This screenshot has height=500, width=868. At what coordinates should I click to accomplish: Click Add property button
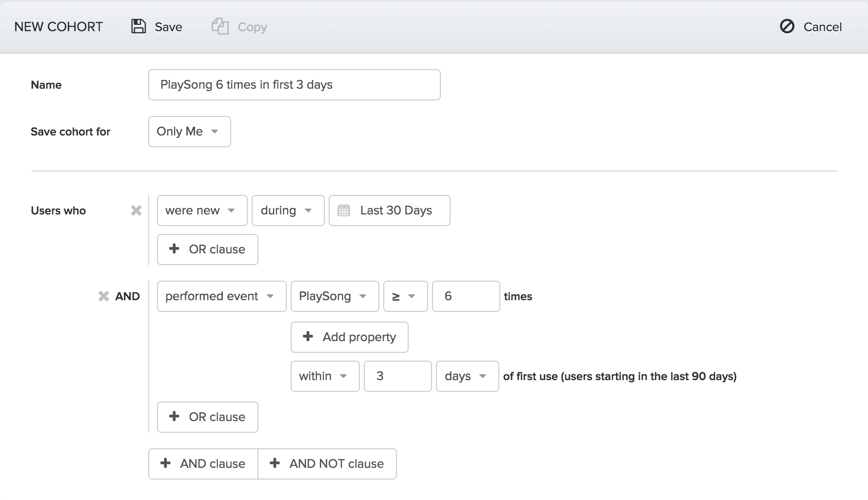pyautogui.click(x=349, y=337)
